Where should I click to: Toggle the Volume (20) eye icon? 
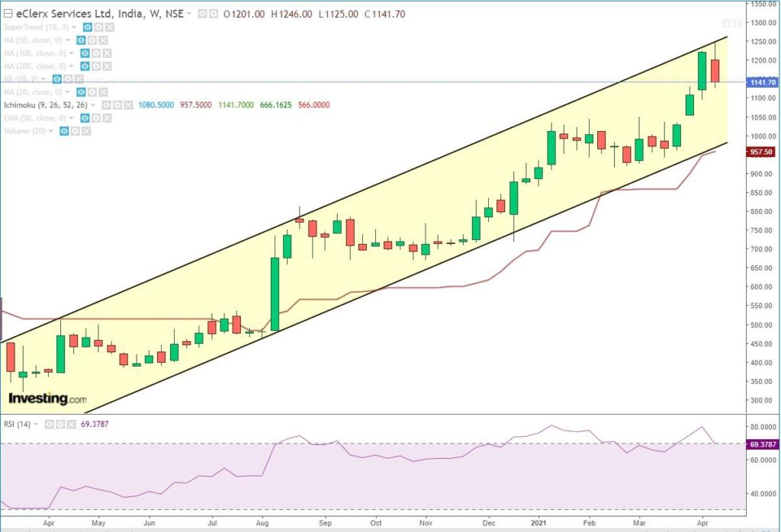[64, 131]
